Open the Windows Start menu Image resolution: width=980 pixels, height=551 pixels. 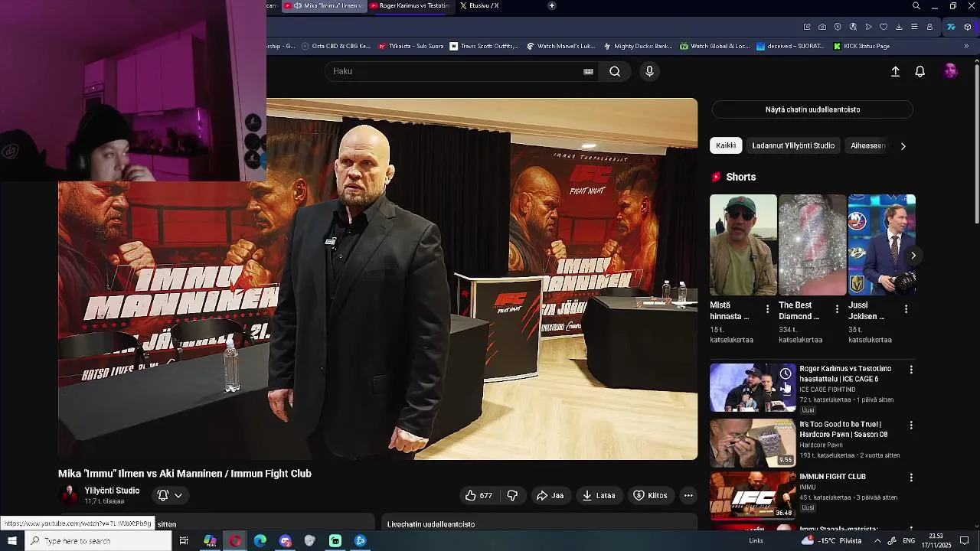coord(12,541)
